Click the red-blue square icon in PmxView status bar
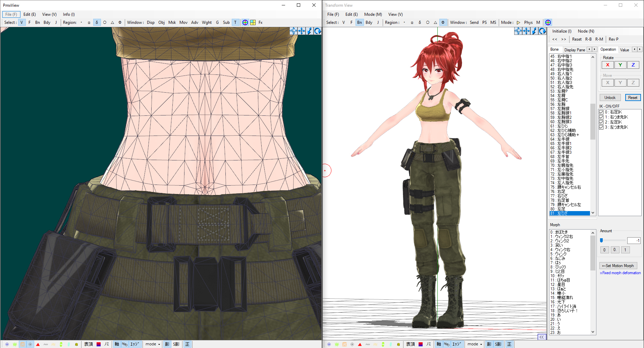This screenshot has height=348, width=644. pos(99,344)
